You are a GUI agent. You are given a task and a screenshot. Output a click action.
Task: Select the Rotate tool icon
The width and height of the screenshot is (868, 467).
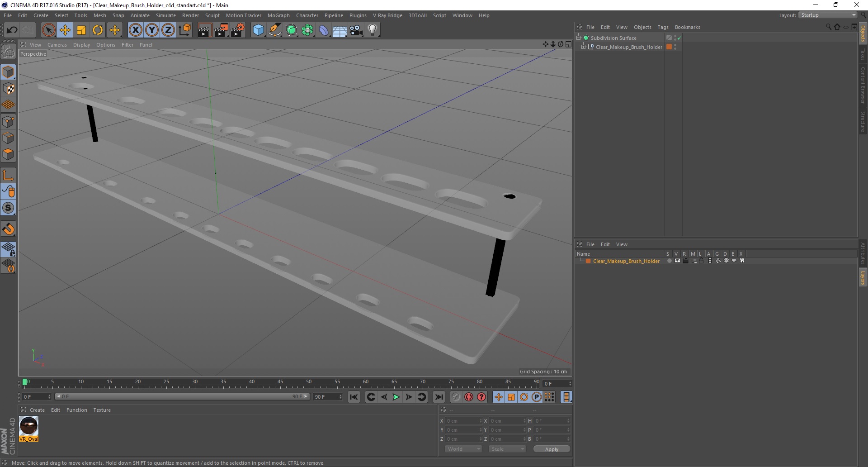pyautogui.click(x=98, y=30)
